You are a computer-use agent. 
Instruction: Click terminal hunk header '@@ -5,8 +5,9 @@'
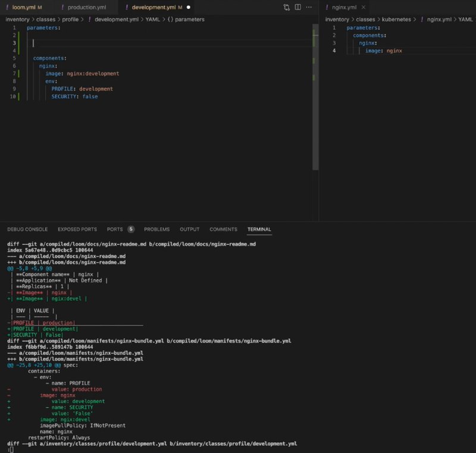click(x=29, y=268)
